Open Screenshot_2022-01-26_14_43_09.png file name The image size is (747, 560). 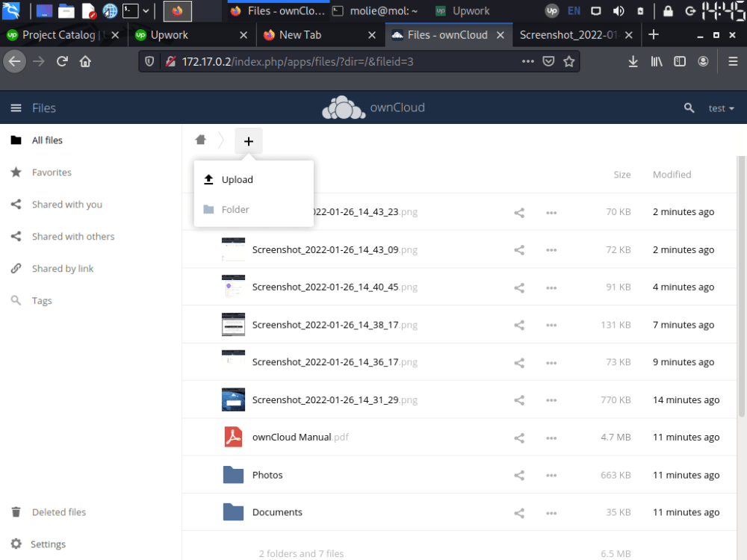(335, 249)
